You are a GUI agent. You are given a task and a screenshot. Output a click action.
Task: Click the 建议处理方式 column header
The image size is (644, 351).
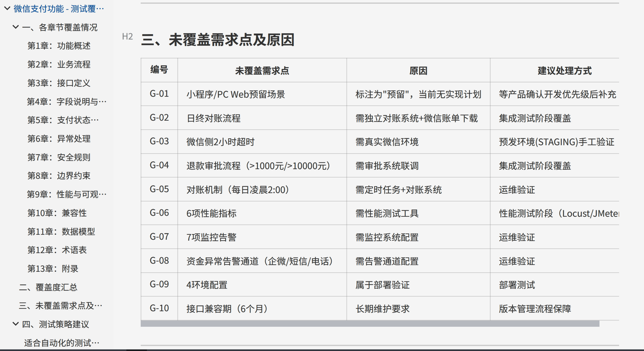(564, 71)
